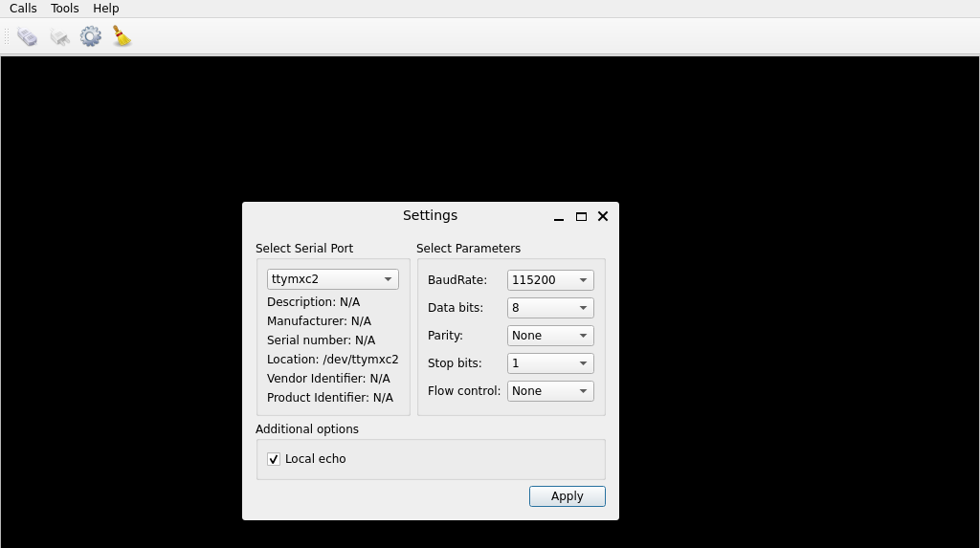Click the Connect plug icon in toolbar
Screen dimensions: 980x548
[x=28, y=36]
